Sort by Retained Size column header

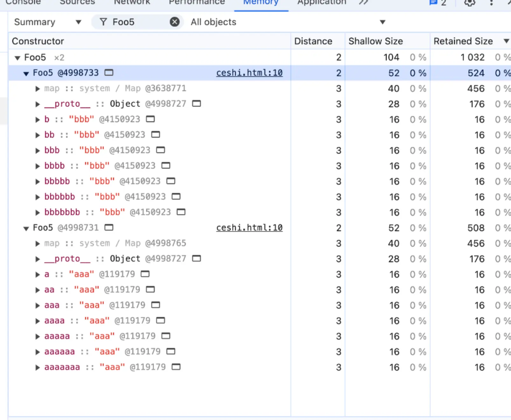coord(471,41)
